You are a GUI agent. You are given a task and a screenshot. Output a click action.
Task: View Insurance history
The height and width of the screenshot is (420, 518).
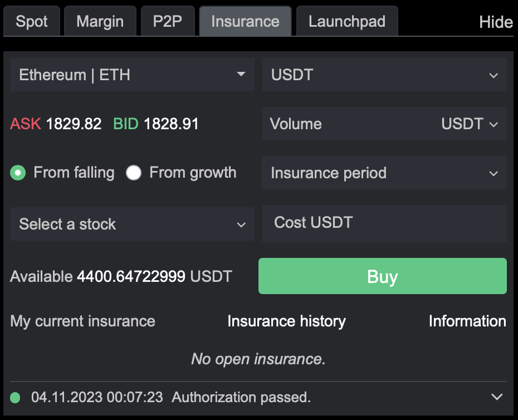(286, 321)
